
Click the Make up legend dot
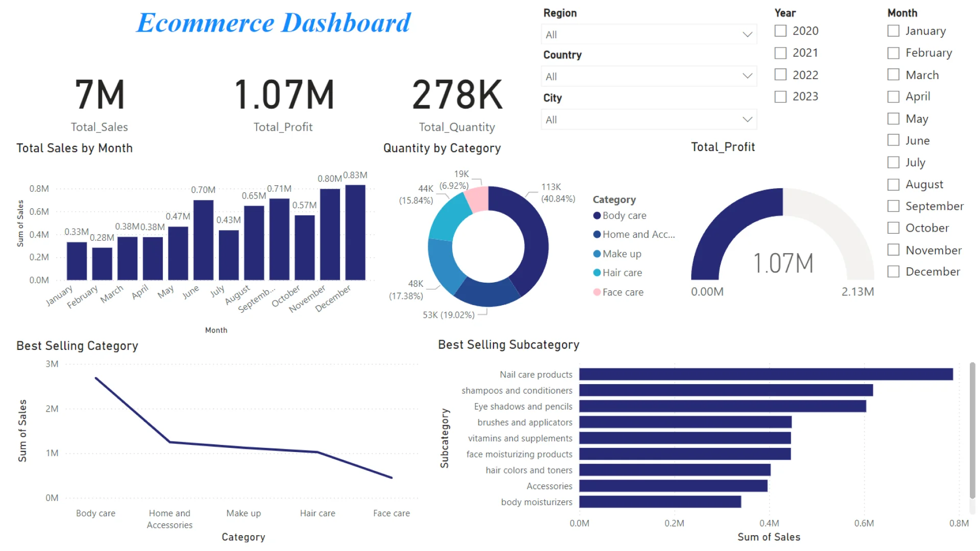click(597, 254)
